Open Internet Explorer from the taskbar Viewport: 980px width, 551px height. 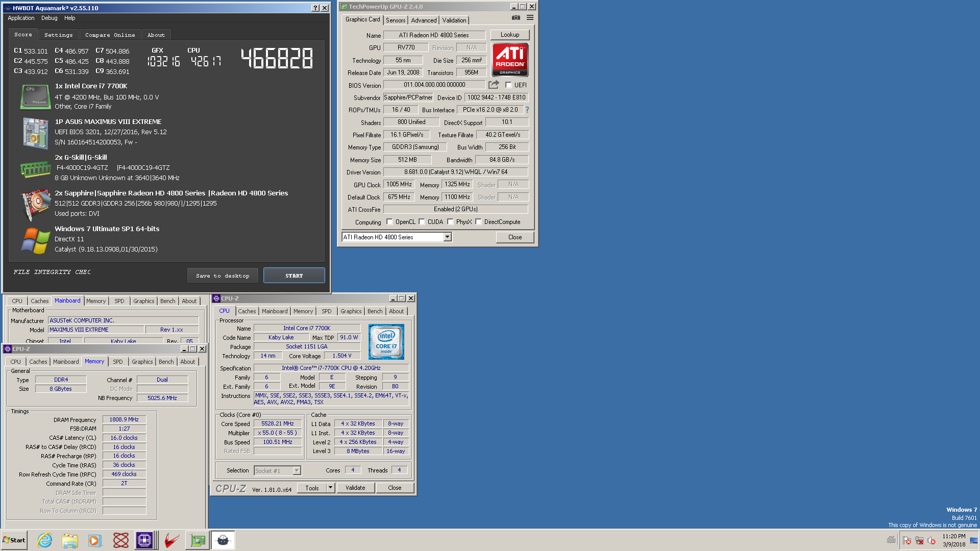[x=45, y=540]
